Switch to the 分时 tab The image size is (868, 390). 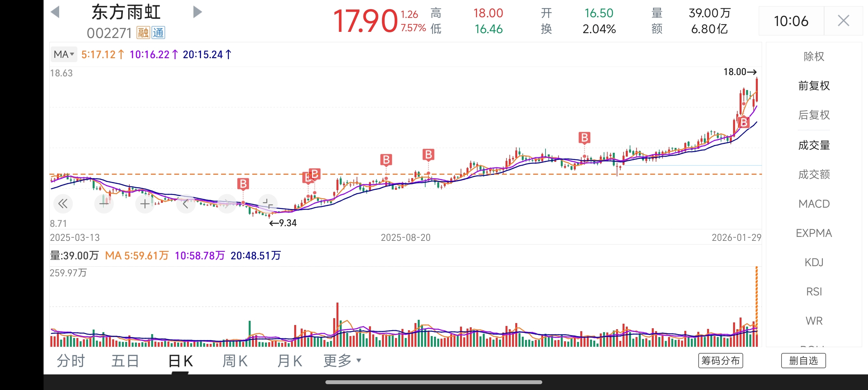pos(71,361)
